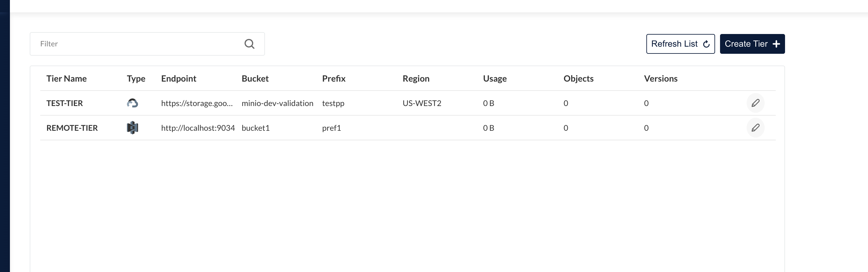Click the https://storage.goo... endpoint cell
The height and width of the screenshot is (272, 868).
click(197, 103)
